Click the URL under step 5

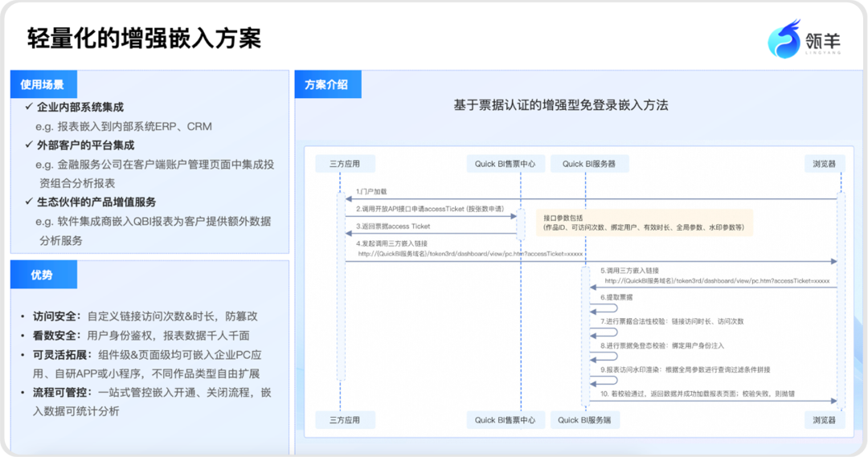pyautogui.click(x=717, y=281)
